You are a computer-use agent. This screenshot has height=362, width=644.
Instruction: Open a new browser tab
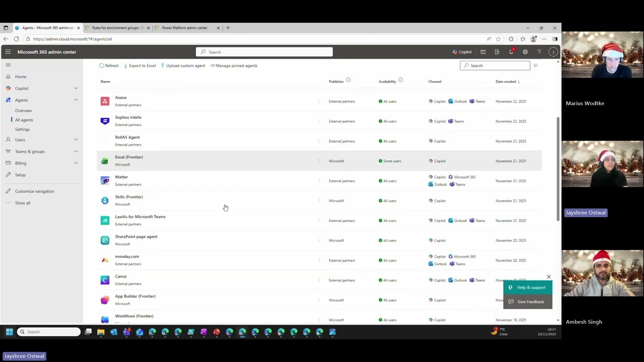click(x=228, y=28)
